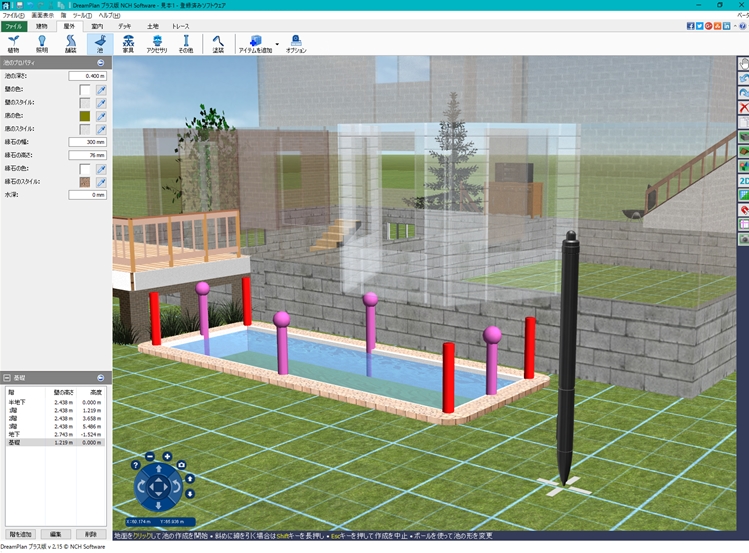The height and width of the screenshot is (553, 749).
Task: Switch to 2D view on the right toolbar
Action: (743, 181)
